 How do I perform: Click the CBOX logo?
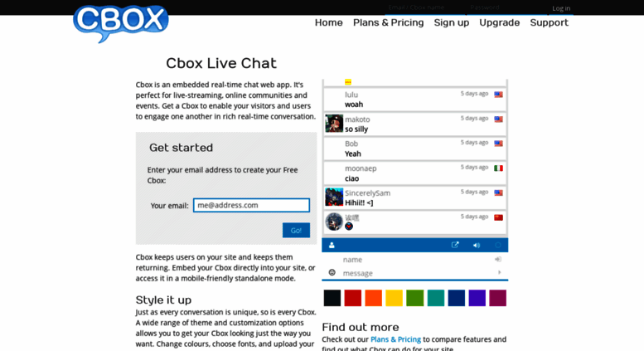click(x=121, y=23)
